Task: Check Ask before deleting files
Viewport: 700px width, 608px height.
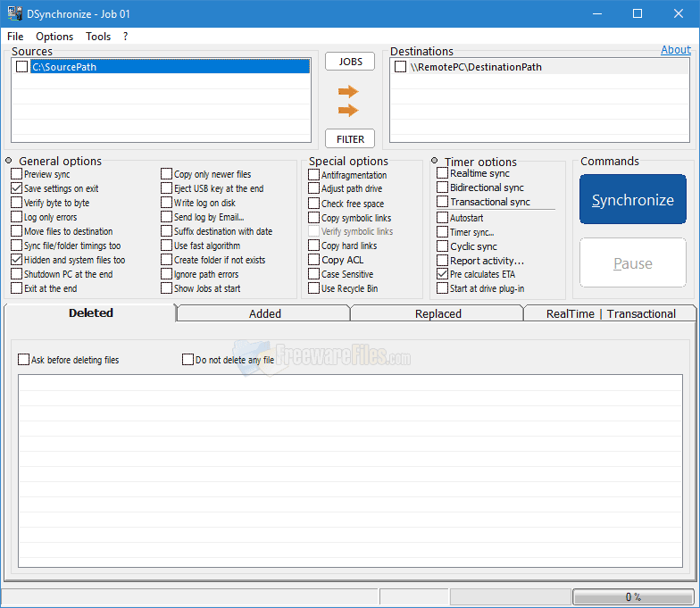Action: coord(23,360)
